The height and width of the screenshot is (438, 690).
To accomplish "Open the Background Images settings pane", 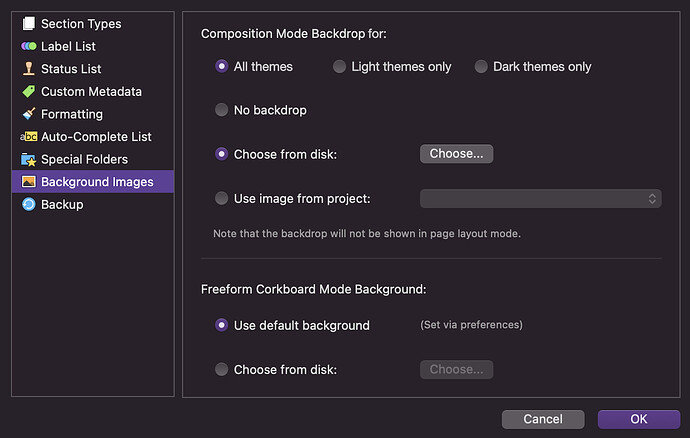I will [x=96, y=182].
